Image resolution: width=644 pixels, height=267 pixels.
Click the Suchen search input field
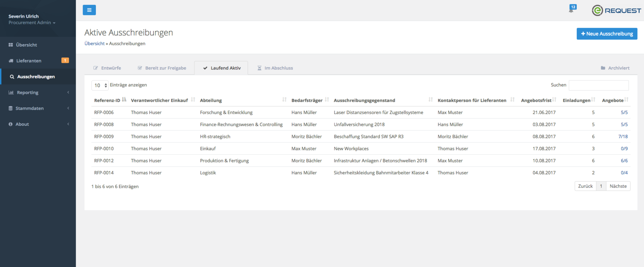pyautogui.click(x=598, y=85)
